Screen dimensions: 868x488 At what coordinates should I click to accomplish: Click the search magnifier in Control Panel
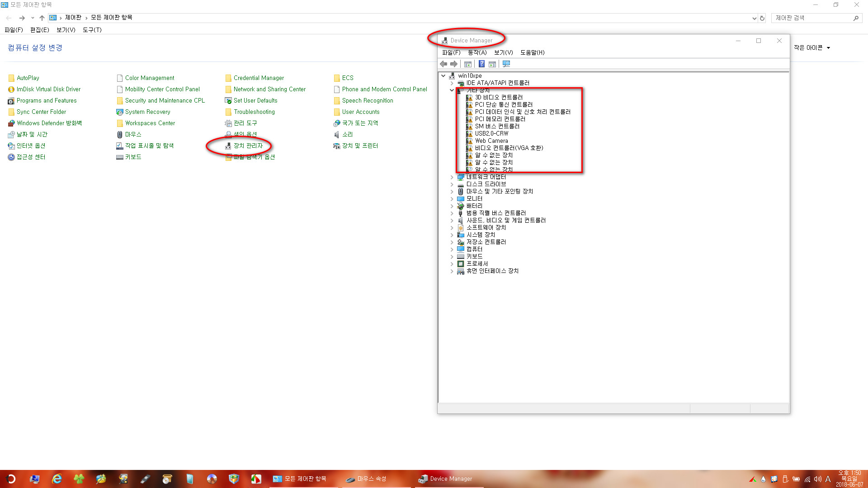[x=856, y=18]
